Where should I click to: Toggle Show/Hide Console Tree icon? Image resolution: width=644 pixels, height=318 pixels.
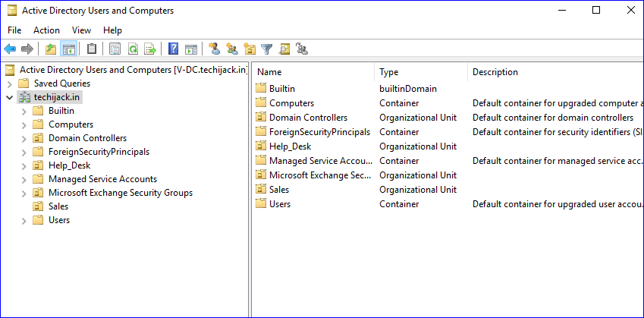tap(68, 49)
